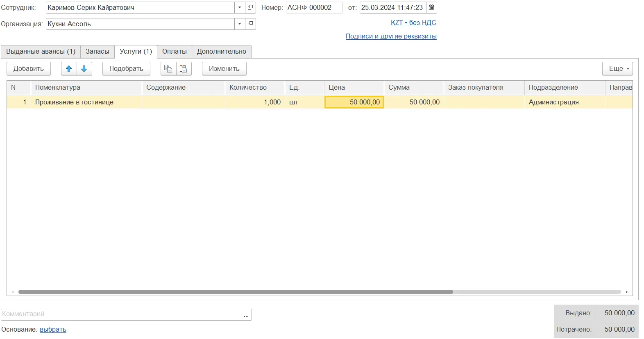Open Подписи и другие реквизиты link

(x=391, y=36)
